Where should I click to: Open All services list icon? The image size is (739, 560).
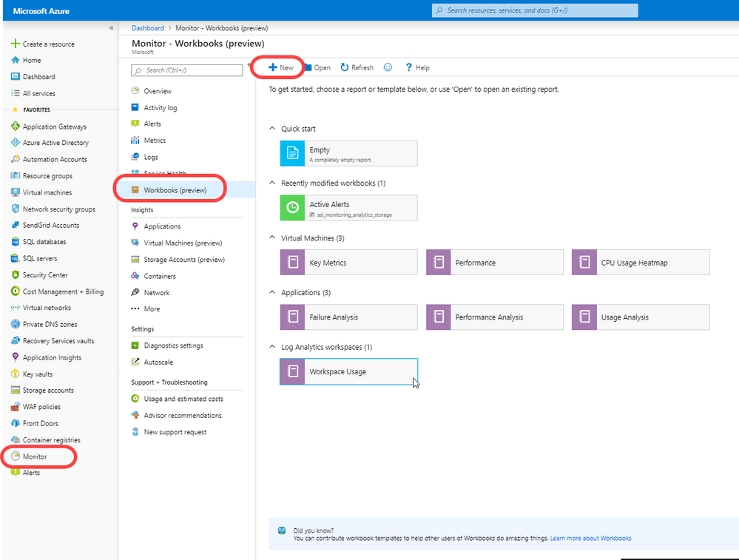click(15, 93)
